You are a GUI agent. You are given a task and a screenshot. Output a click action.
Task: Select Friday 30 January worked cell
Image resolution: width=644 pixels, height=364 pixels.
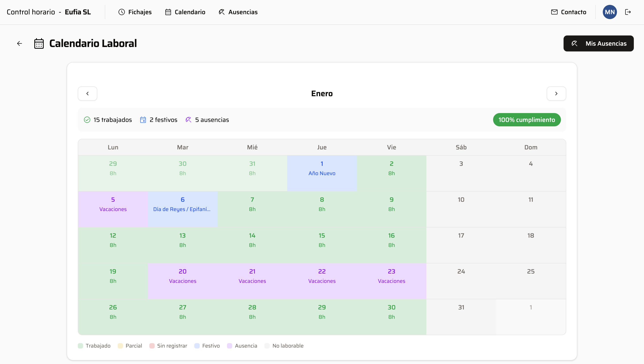tap(392, 317)
